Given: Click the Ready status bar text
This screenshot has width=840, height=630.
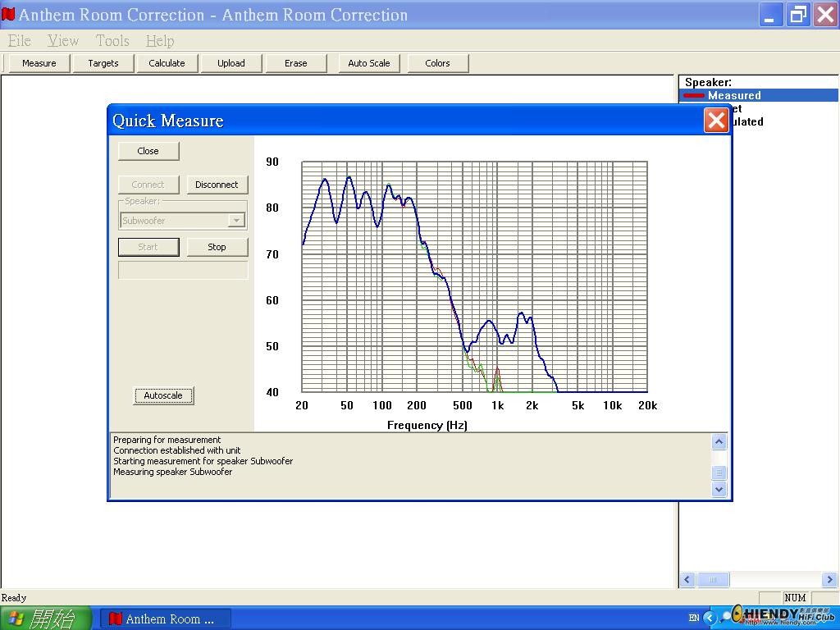Looking at the screenshot, I should [x=14, y=597].
